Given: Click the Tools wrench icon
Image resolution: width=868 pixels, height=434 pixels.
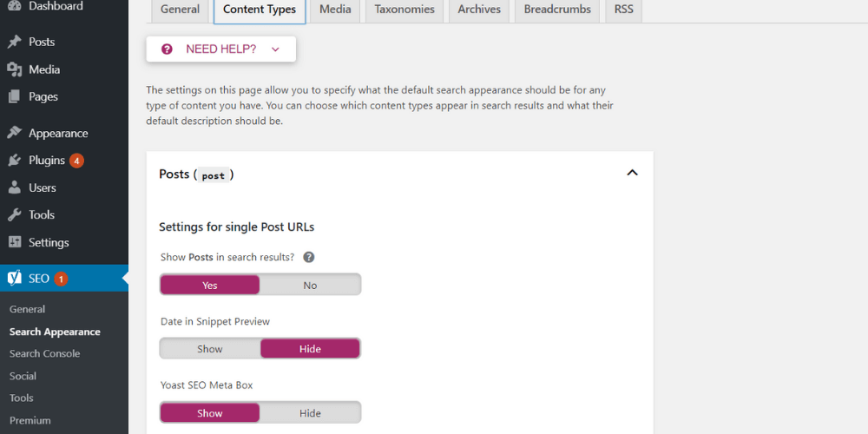Looking at the screenshot, I should [x=14, y=215].
